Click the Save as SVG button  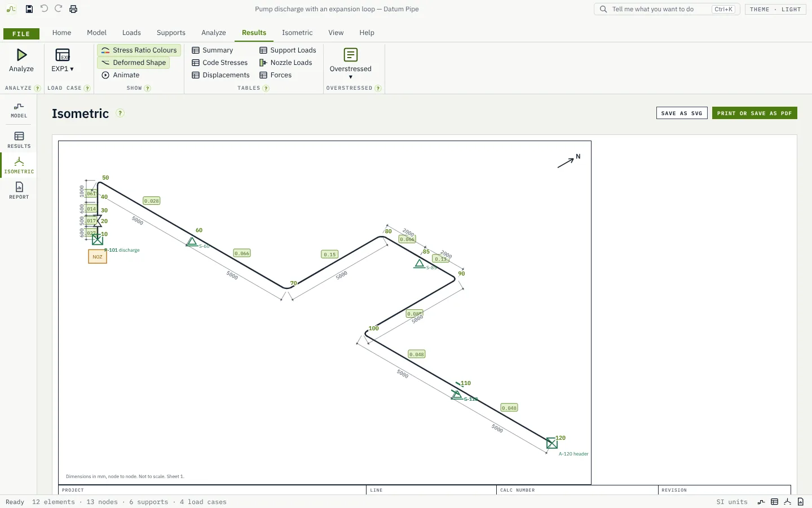click(x=682, y=113)
